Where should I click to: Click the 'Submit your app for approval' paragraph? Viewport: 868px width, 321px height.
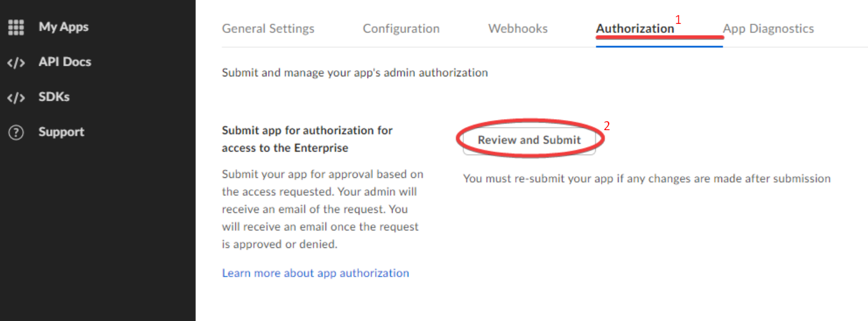tap(322, 209)
